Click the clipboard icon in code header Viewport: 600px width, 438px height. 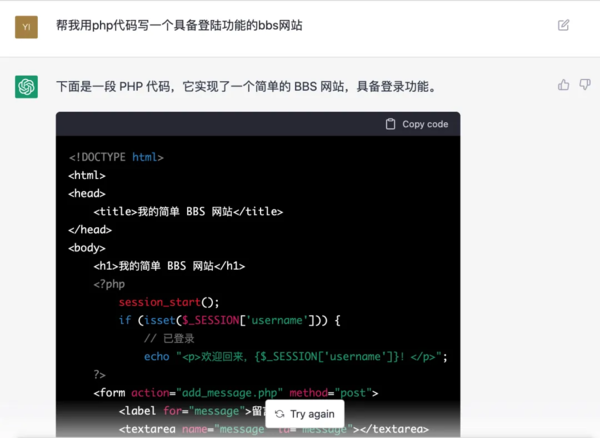click(390, 124)
